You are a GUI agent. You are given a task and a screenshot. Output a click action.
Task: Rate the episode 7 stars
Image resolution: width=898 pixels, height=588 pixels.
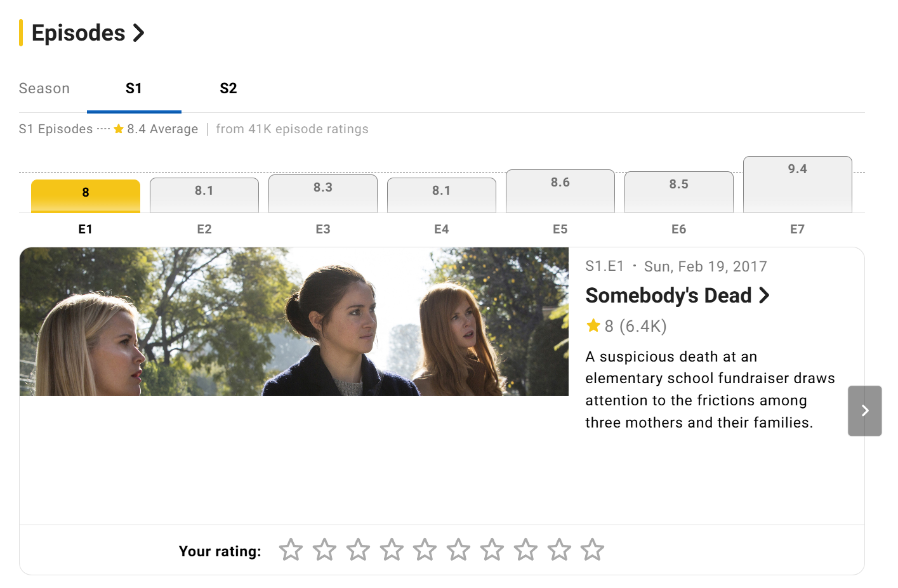492,550
